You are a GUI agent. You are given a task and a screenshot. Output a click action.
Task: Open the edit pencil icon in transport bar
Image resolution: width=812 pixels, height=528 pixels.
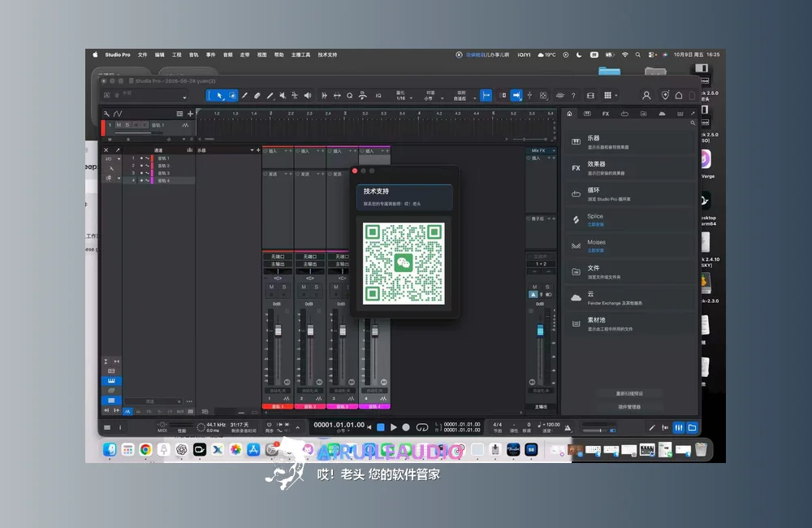pyautogui.click(x=652, y=427)
